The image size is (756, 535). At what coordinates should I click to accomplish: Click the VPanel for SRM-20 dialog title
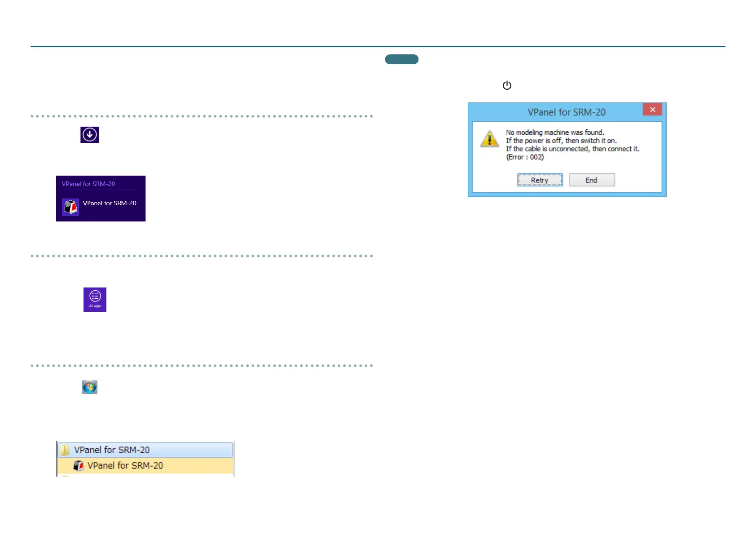(x=567, y=112)
